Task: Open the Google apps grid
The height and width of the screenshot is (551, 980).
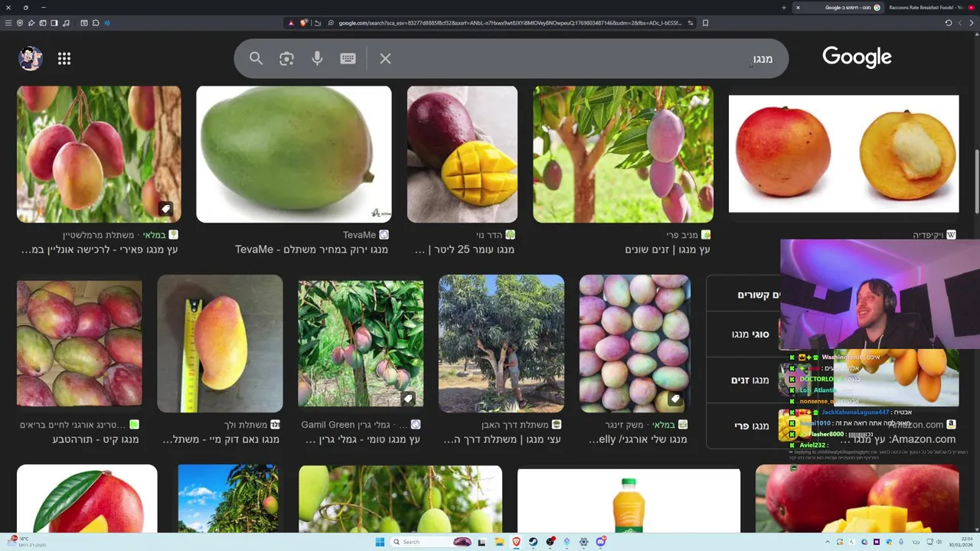Action: [64, 58]
